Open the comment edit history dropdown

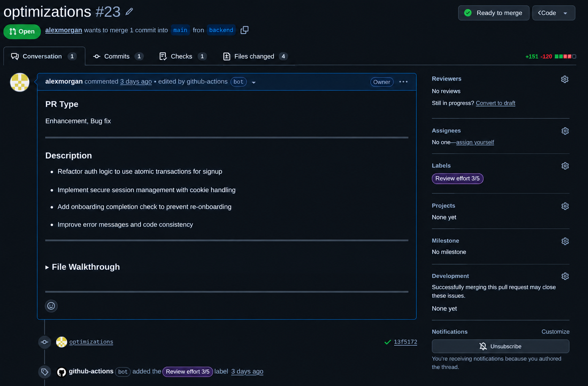coord(254,82)
